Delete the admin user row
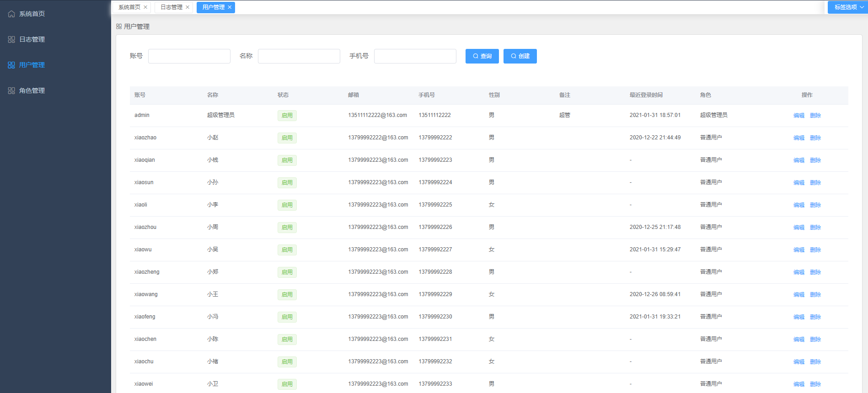The width and height of the screenshot is (868, 393). (815, 116)
